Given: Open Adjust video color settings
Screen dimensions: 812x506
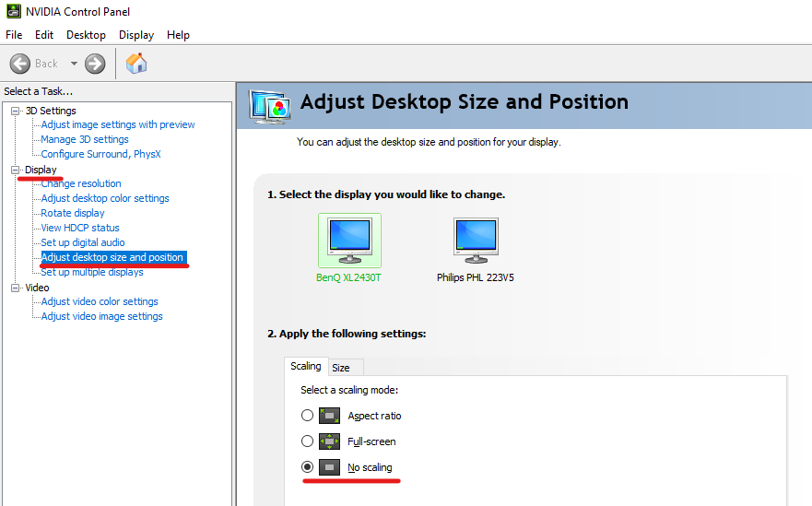Looking at the screenshot, I should [x=100, y=301].
